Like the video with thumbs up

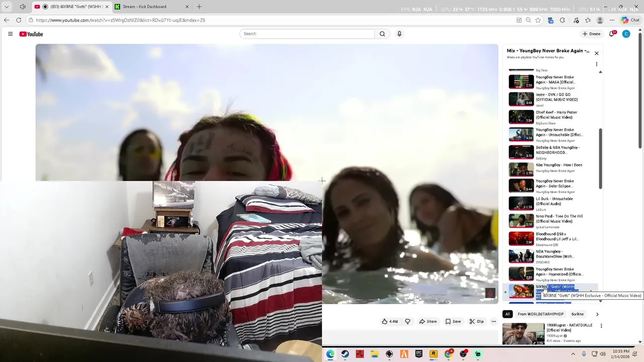[390, 321]
